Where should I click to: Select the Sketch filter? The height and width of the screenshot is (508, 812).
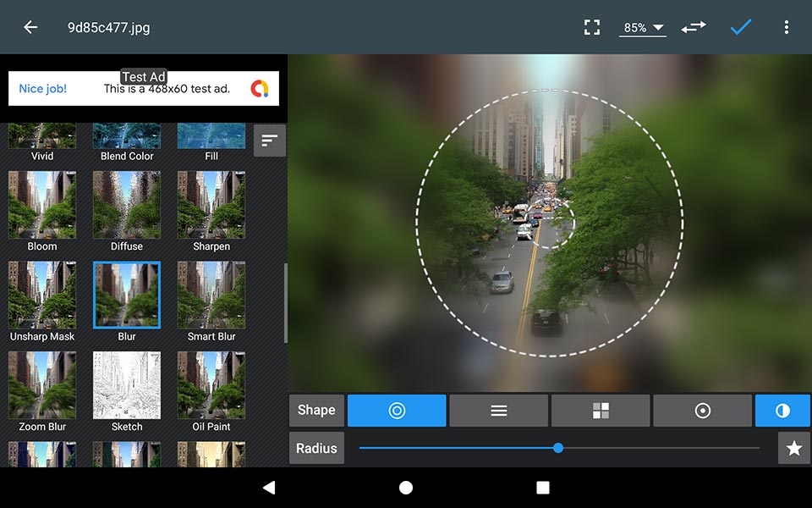[x=126, y=385]
